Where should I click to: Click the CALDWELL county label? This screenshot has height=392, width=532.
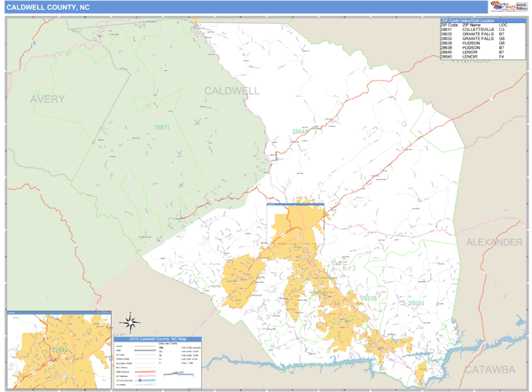click(x=231, y=91)
